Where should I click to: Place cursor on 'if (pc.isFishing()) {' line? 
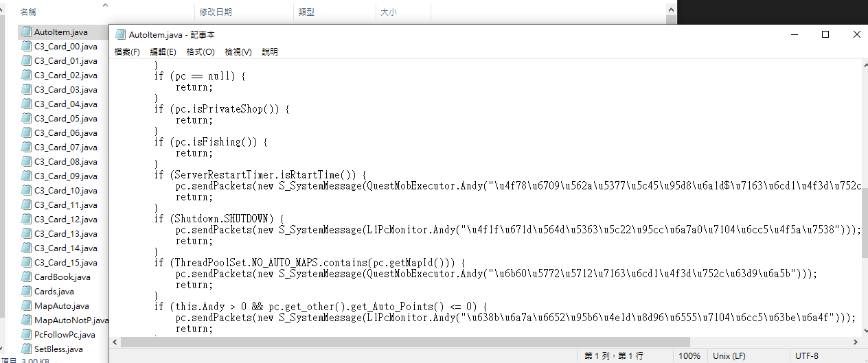tap(209, 142)
